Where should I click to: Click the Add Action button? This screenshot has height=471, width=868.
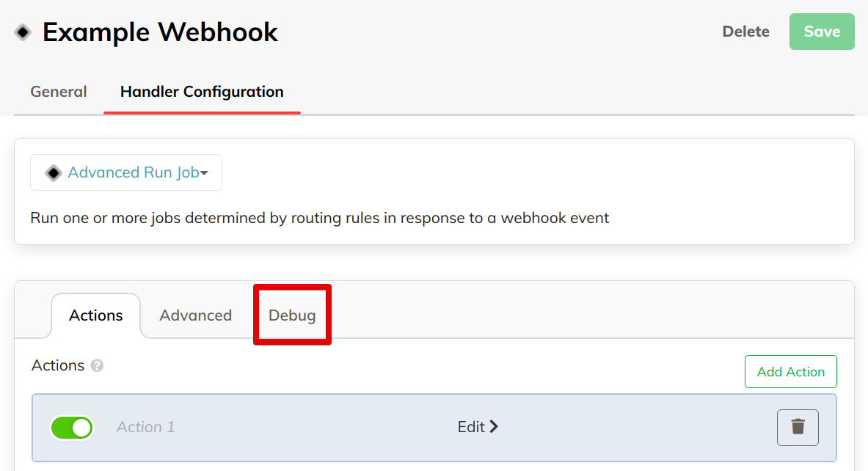(790, 371)
